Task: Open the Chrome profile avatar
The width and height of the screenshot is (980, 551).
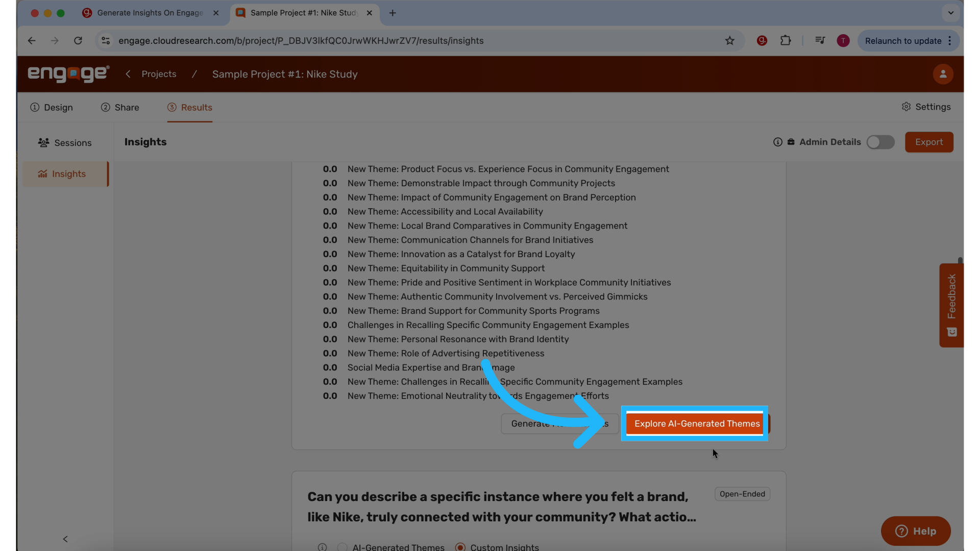Action: [x=843, y=41]
